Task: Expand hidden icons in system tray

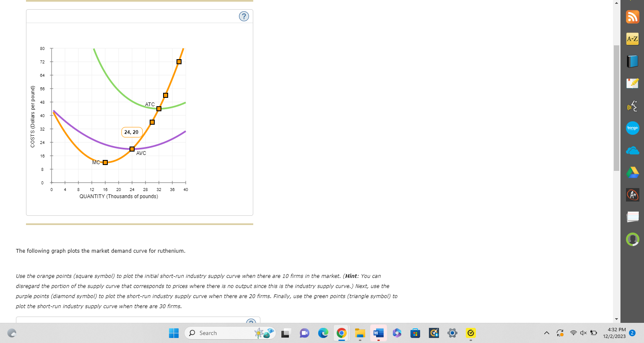Action: 547,333
